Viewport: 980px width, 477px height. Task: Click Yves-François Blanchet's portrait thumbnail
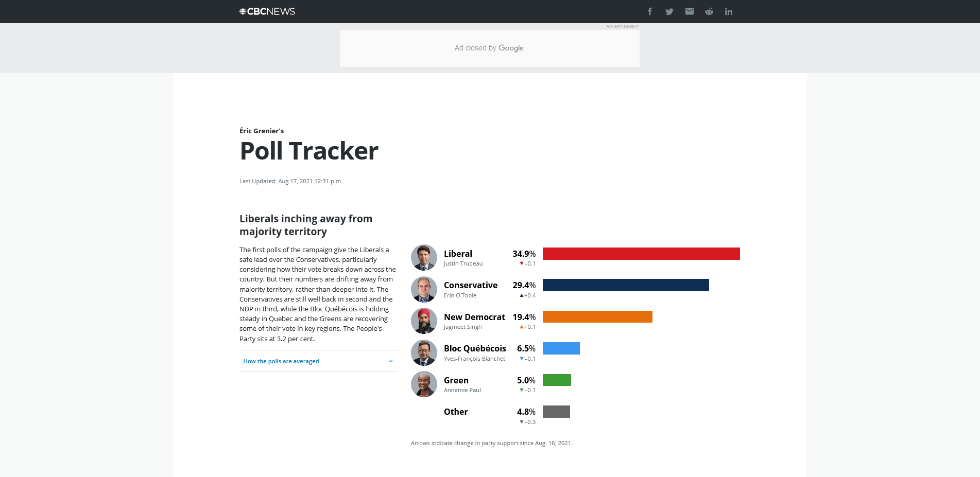[x=424, y=352]
